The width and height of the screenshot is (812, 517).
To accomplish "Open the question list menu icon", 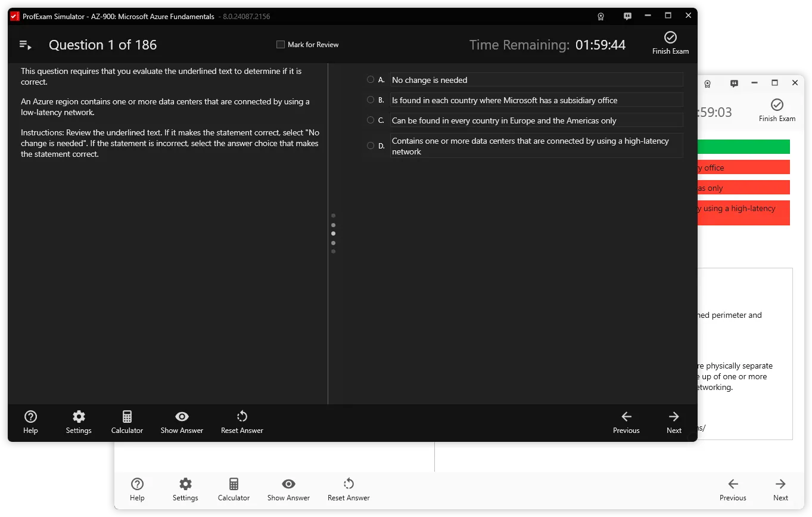I will click(x=25, y=45).
